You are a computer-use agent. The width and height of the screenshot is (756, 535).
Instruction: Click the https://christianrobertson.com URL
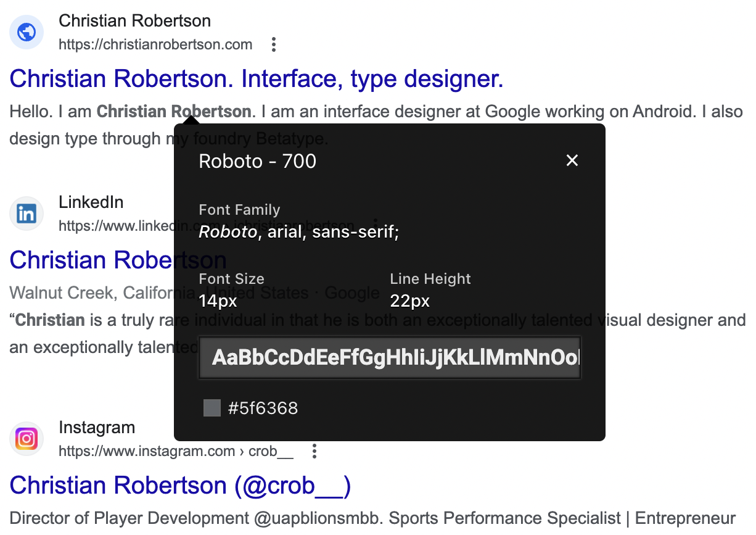(x=155, y=44)
